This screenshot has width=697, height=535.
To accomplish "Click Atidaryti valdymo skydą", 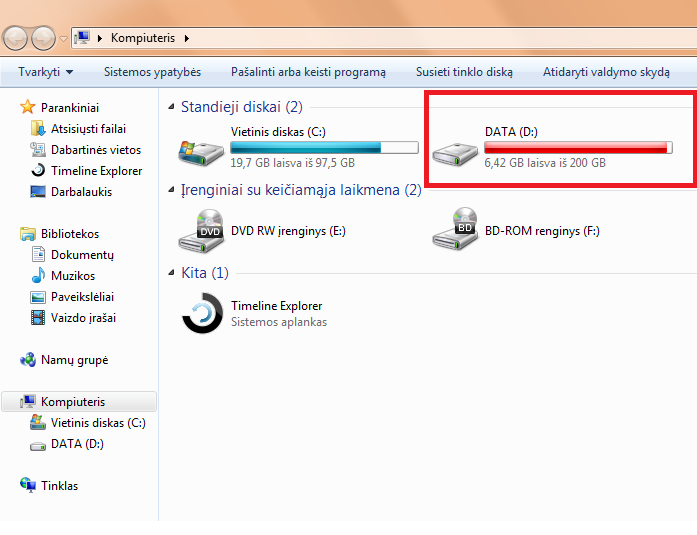I will coord(606,72).
